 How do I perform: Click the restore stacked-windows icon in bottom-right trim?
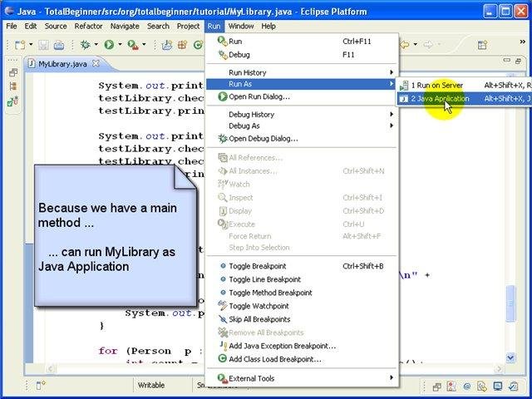[437, 387]
